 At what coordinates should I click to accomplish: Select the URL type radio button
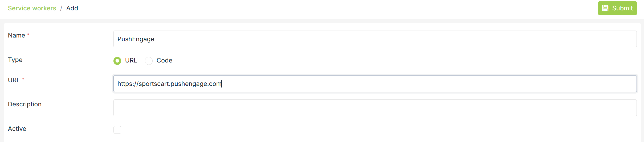coord(117,61)
